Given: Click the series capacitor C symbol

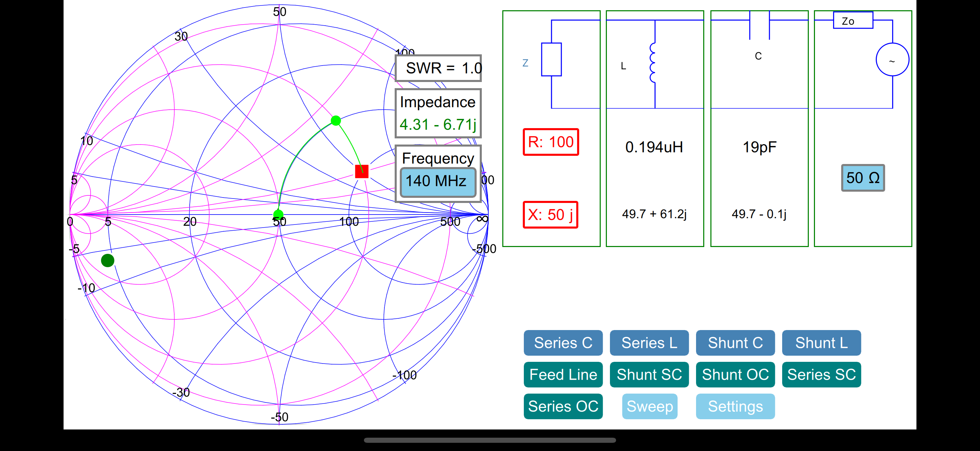Looking at the screenshot, I should [x=759, y=25].
